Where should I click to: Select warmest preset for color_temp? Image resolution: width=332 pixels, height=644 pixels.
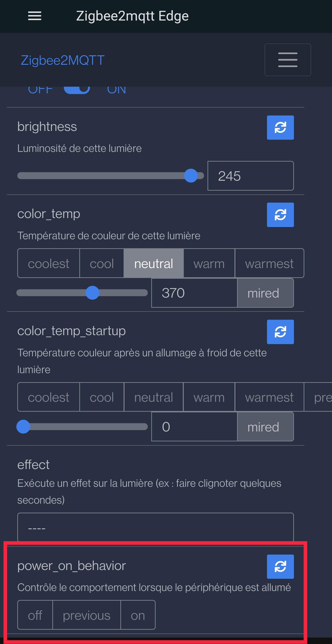[269, 263]
